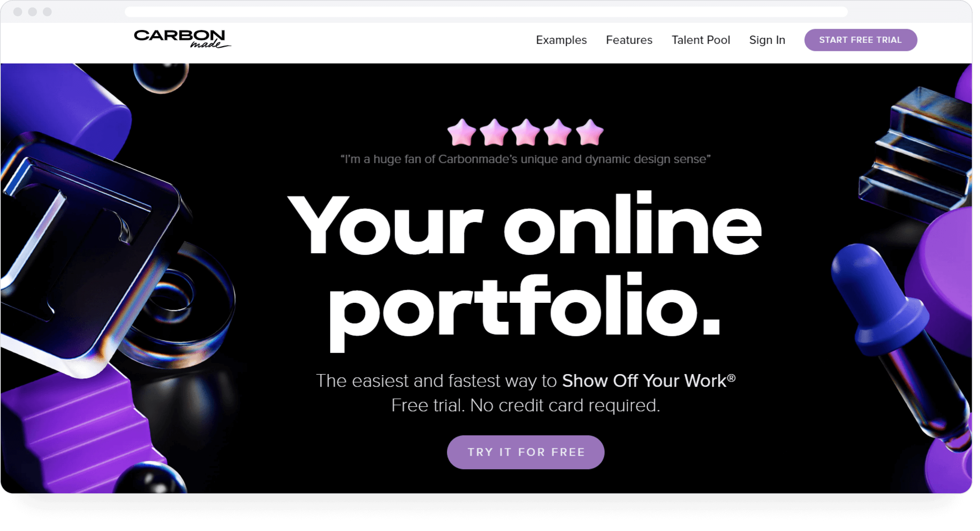Click Sign In in the navigation
Viewport: 980px width, 531px height.
coord(767,40)
